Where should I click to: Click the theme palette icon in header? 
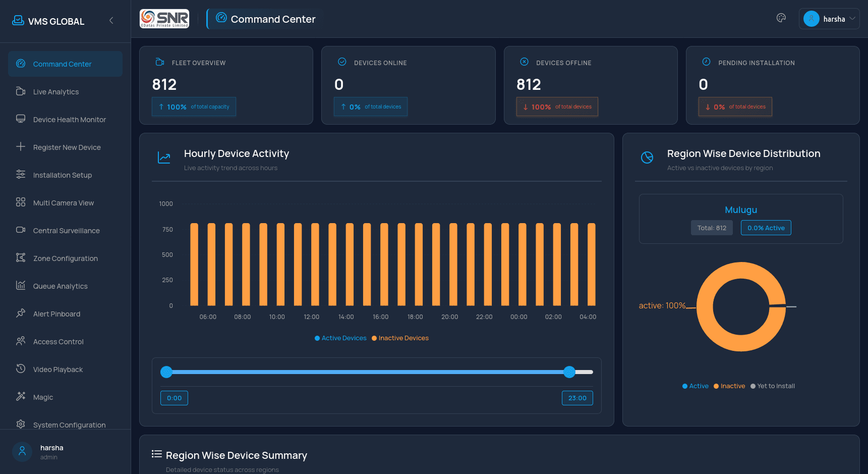click(781, 18)
